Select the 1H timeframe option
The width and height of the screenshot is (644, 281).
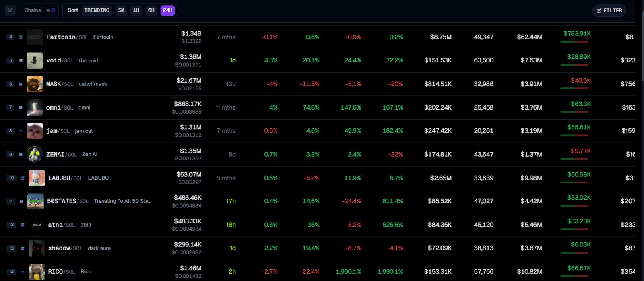pyautogui.click(x=136, y=10)
